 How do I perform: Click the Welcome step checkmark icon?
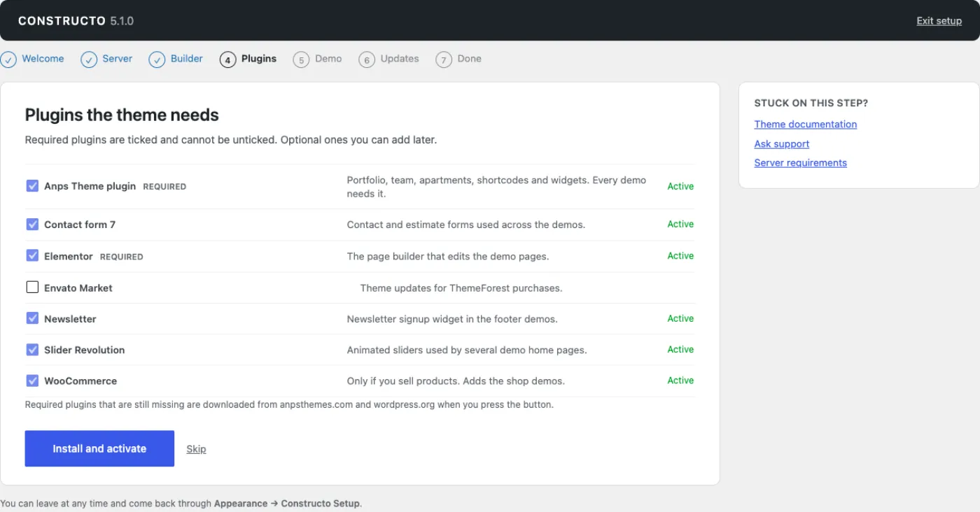pyautogui.click(x=8, y=59)
